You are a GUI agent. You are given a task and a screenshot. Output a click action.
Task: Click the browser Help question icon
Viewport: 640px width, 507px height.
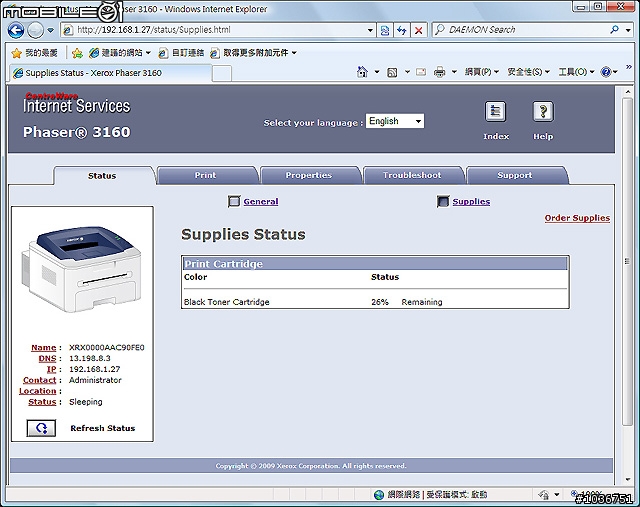(606, 72)
